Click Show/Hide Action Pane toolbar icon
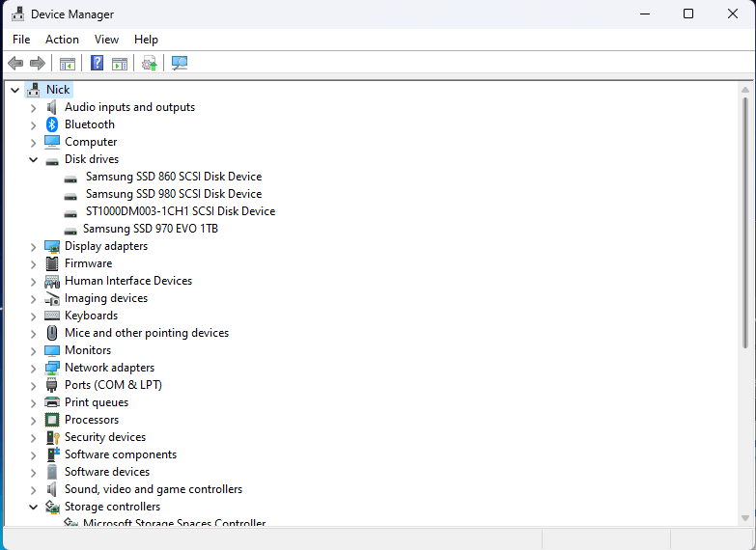 tap(120, 63)
